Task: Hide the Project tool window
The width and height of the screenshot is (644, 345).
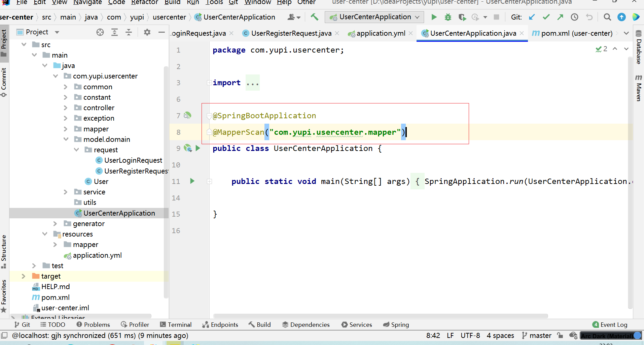Action: coord(162,32)
